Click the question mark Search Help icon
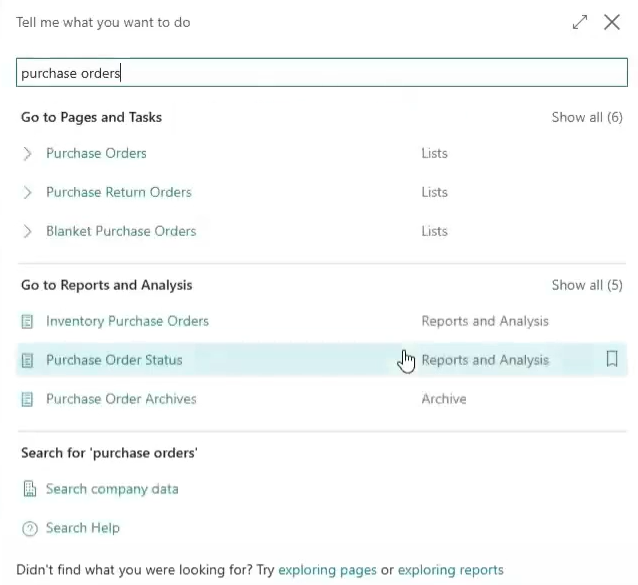638x585 pixels. tap(30, 528)
